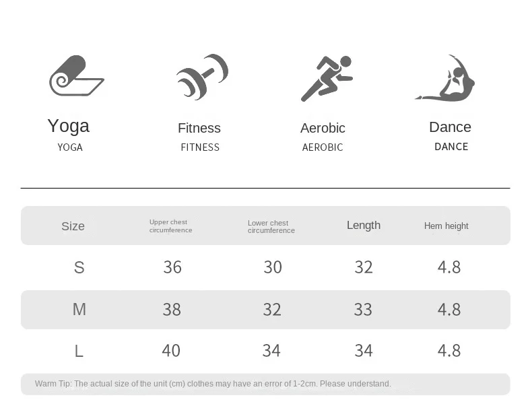Viewport: 532px width, 404px height.
Task: Click the Length column header
Action: coord(364,226)
